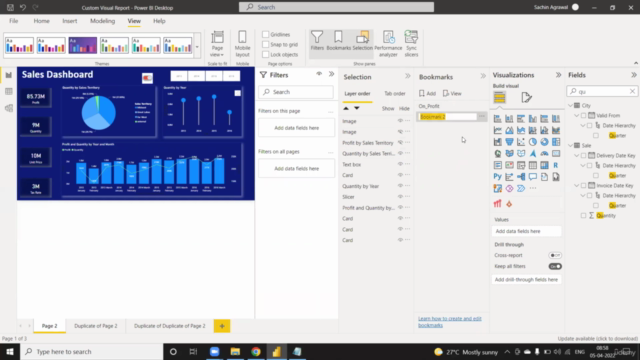Move layer down with the down arrow
The image size is (640, 360).
[x=357, y=108]
